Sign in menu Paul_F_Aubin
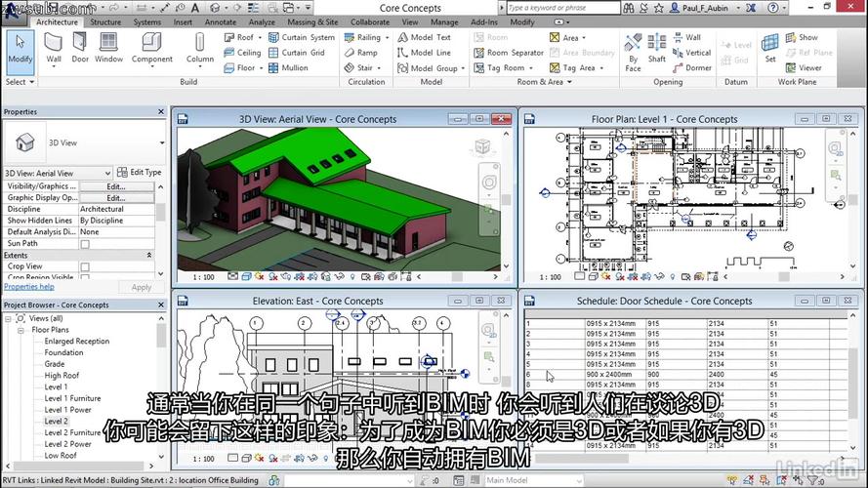The width and height of the screenshot is (868, 488). click(704, 8)
